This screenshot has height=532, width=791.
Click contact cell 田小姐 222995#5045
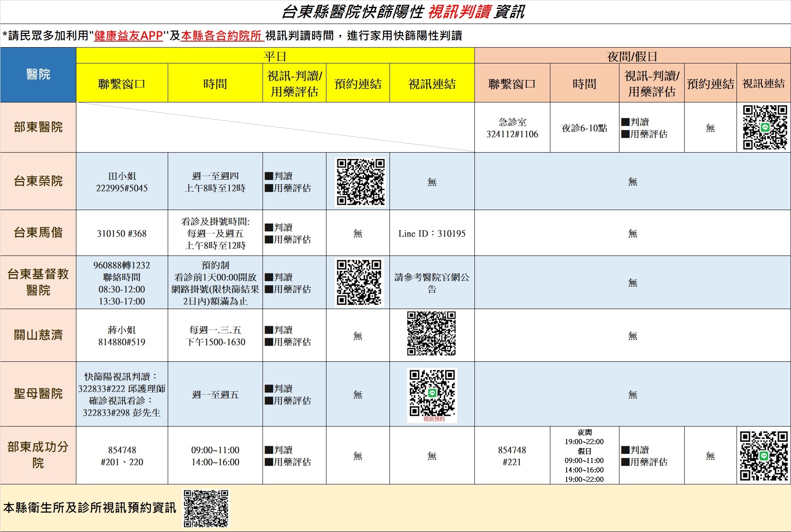(x=122, y=182)
